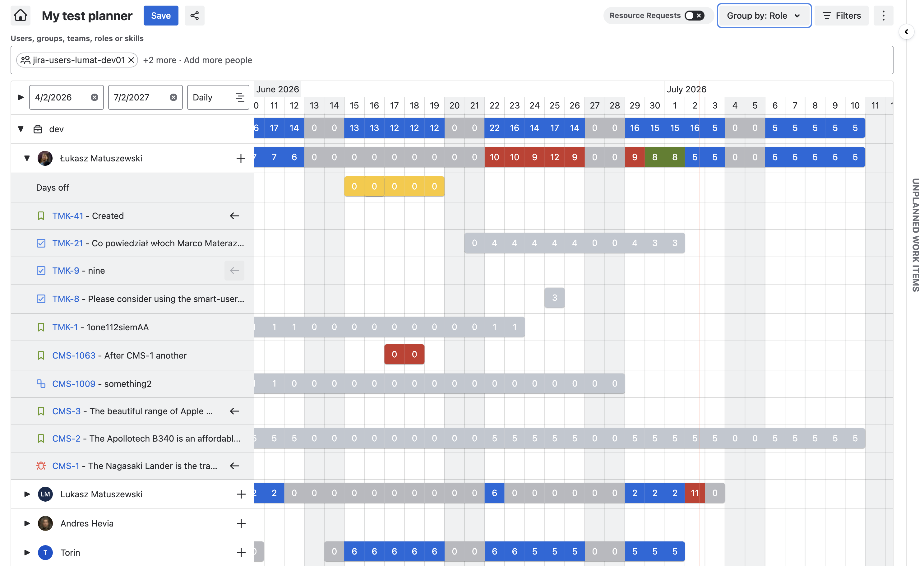The image size is (924, 566).
Task: Open the share icon
Action: pyautogui.click(x=194, y=15)
